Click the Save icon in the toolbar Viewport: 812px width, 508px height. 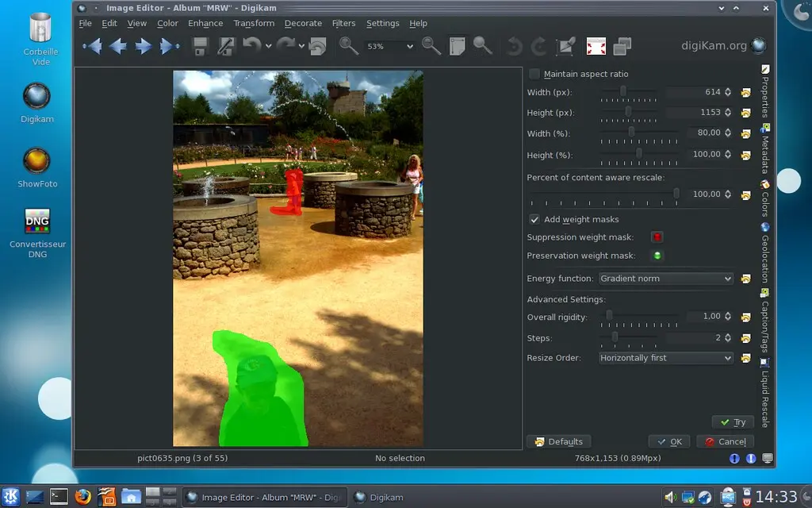point(201,46)
